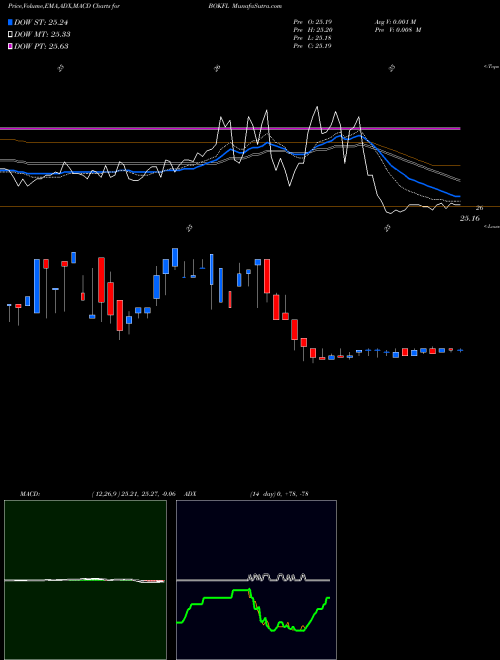The image size is (500, 660).
Task: Click the 'Pre H: 25.20' high value
Action: click(x=312, y=30)
